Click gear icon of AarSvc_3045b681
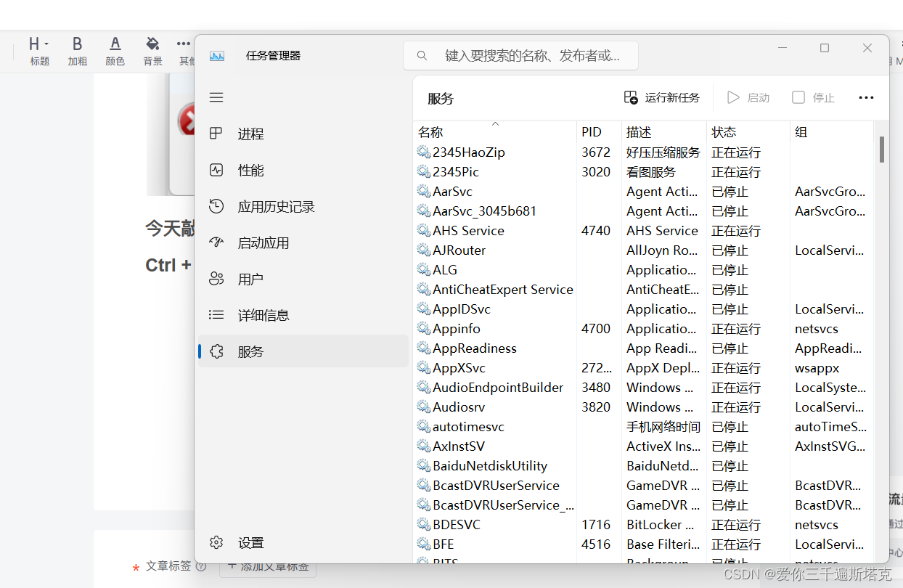903x588 pixels. click(x=424, y=211)
